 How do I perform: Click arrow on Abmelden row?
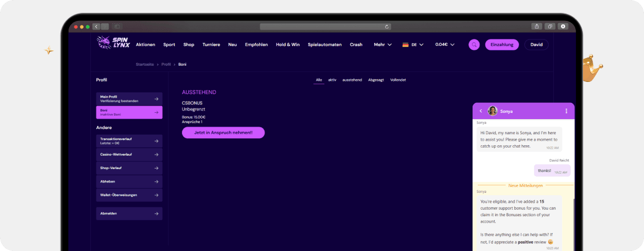pyautogui.click(x=156, y=214)
